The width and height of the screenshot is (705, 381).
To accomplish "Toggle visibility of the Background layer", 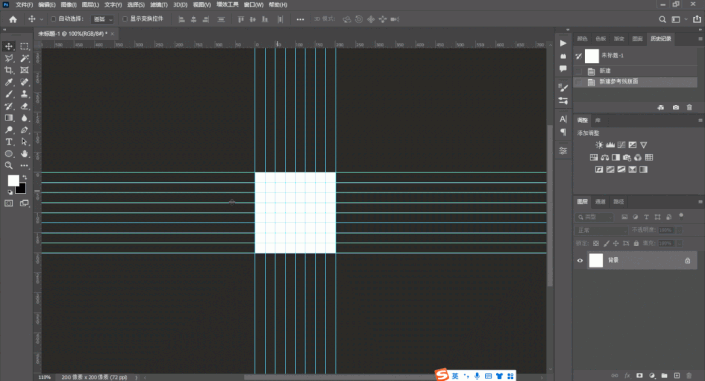I will 580,260.
